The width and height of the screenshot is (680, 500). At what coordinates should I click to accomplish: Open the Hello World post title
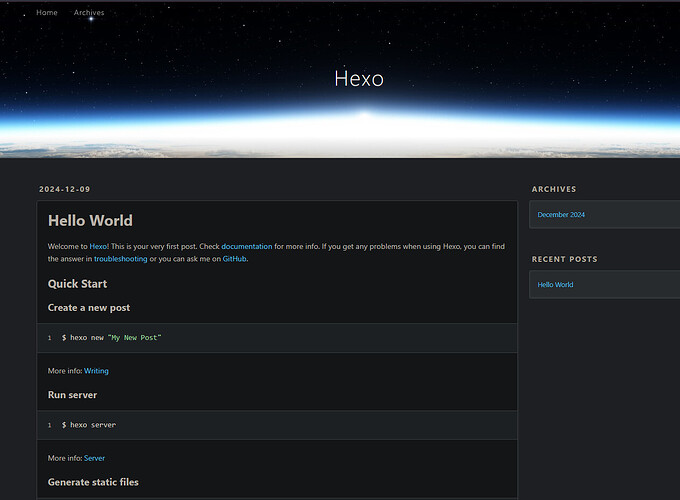90,220
